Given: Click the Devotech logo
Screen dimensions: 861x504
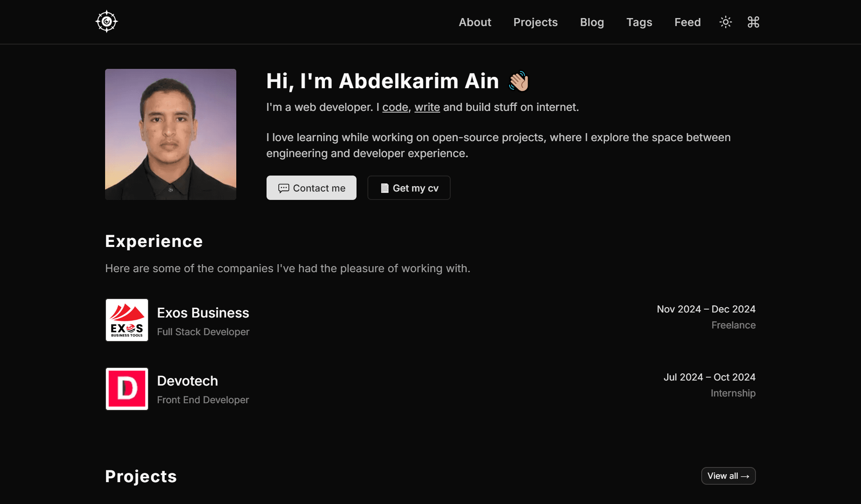Looking at the screenshot, I should (127, 388).
